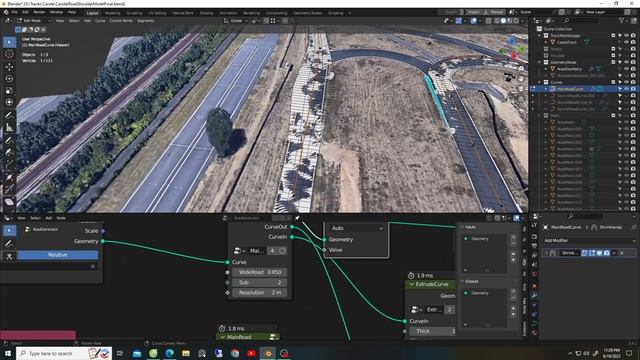
Task: Activate the Select Box tool in viewport
Action: pos(9,42)
